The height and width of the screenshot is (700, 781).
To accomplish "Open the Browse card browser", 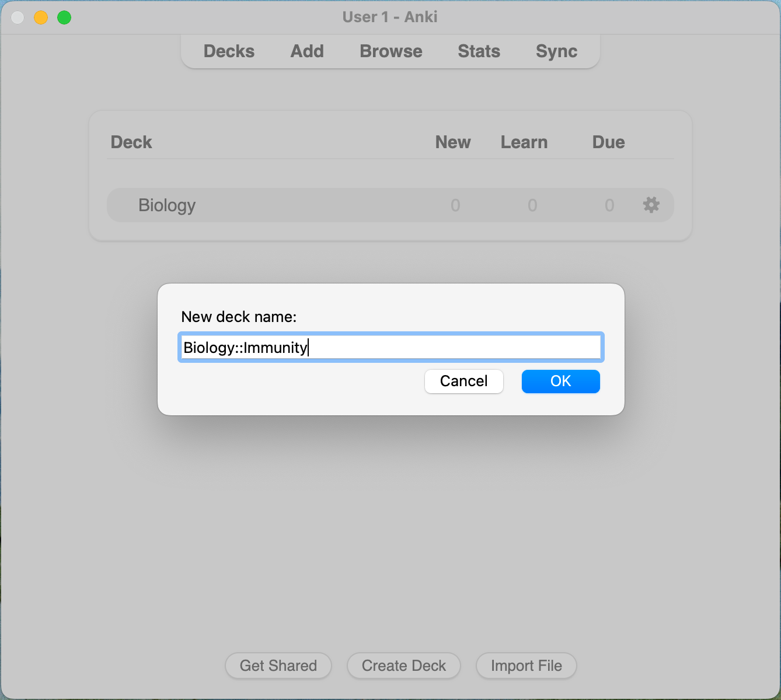I will coord(390,51).
